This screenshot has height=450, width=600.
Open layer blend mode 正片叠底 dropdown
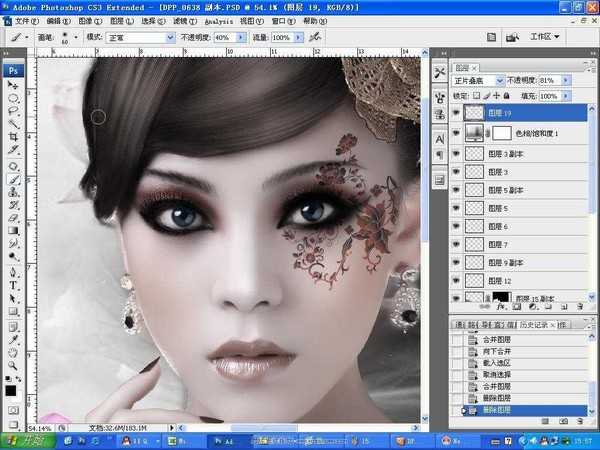tap(479, 80)
